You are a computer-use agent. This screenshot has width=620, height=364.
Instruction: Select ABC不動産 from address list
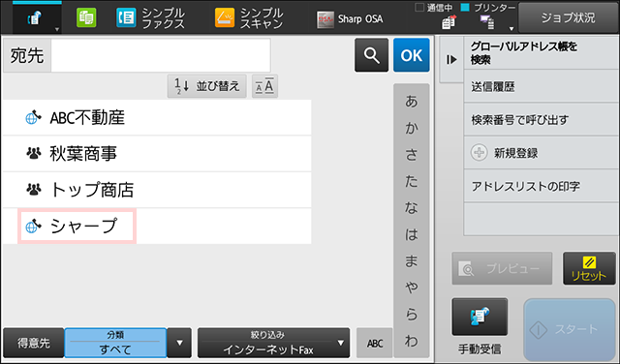[x=157, y=117]
